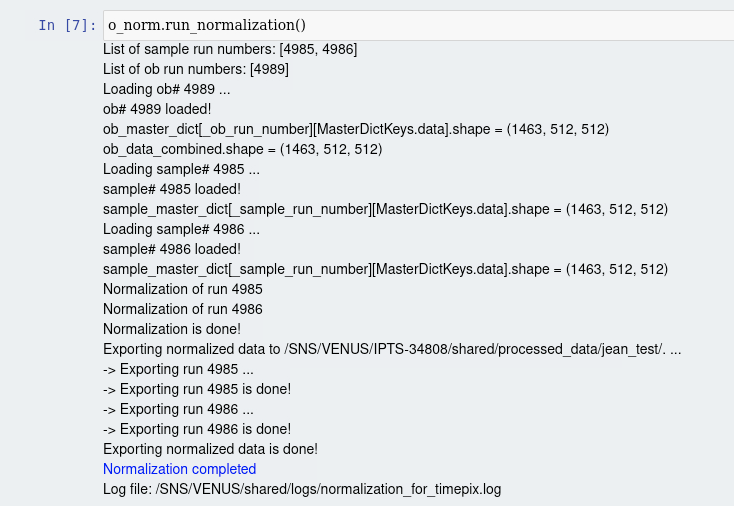Click the 'List of sample run numbers' line
This screenshot has width=734, height=506.
pyautogui.click(x=230, y=49)
